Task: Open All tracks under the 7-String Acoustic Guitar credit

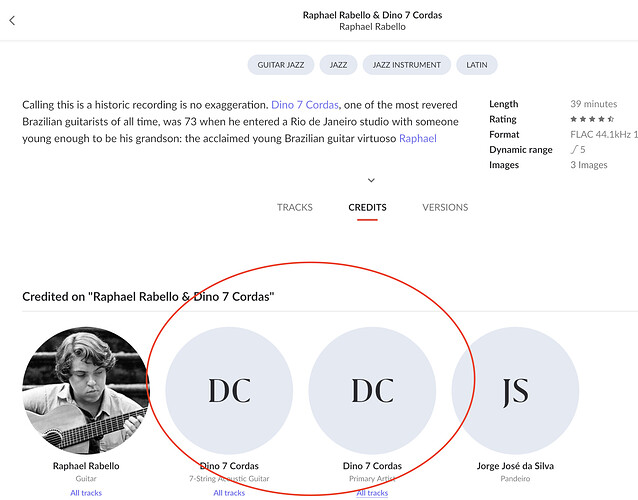Action: click(x=229, y=493)
